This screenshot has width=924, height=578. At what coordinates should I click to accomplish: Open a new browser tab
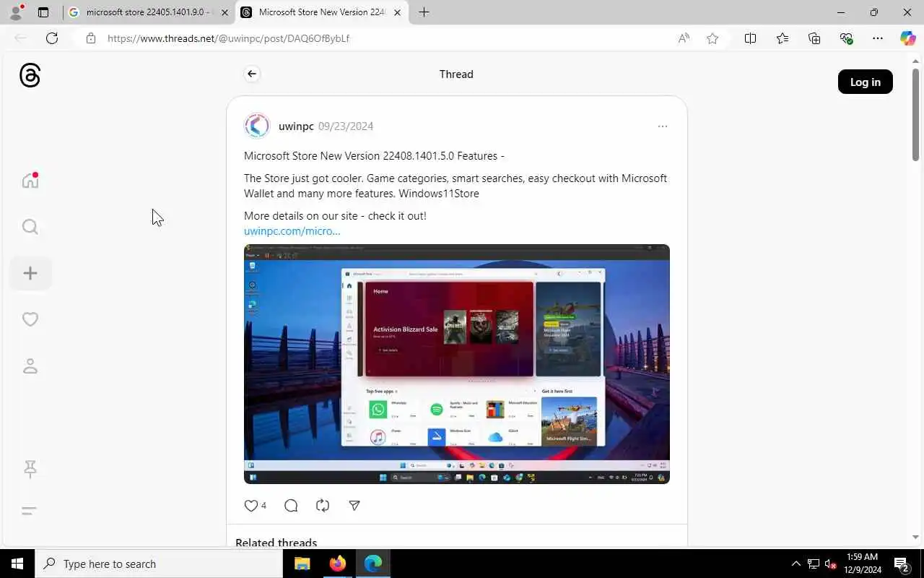tap(424, 12)
